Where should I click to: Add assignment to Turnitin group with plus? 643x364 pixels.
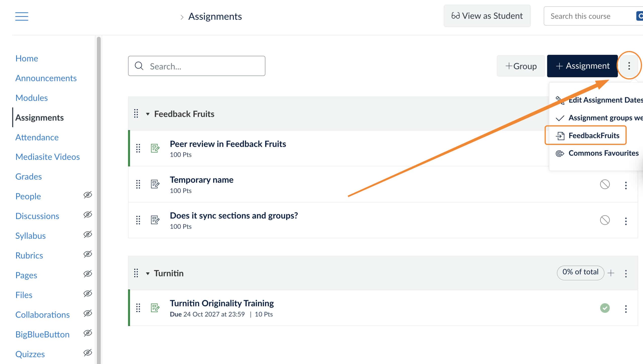(611, 273)
